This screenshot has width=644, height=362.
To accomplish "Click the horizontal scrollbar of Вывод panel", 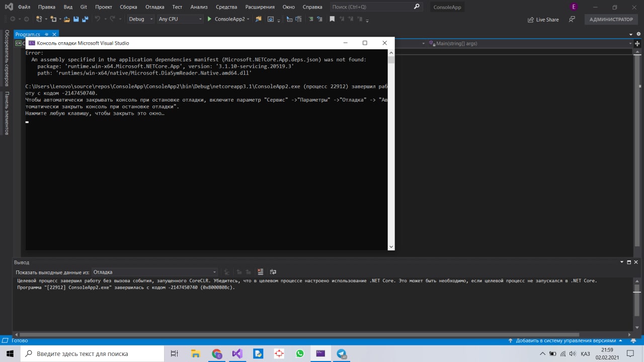I will 299,334.
